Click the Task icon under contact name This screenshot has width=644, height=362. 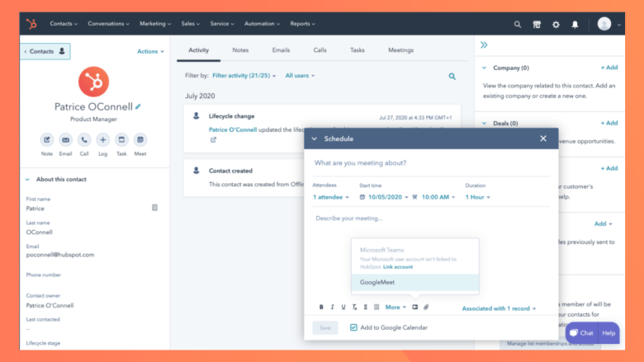coord(121,140)
